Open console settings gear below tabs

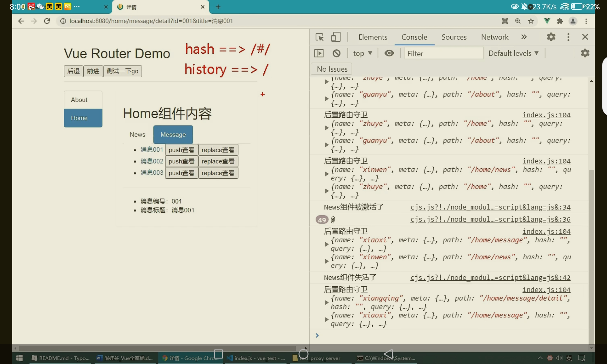point(585,53)
